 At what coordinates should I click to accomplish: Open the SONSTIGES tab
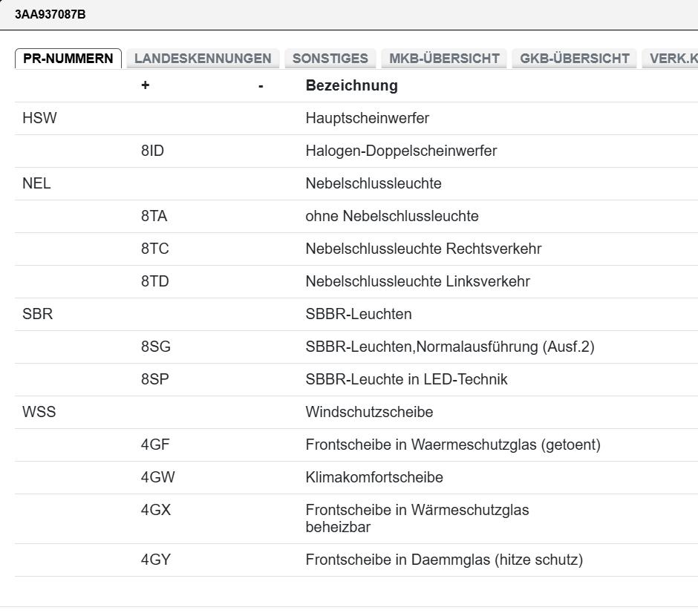coord(330,59)
